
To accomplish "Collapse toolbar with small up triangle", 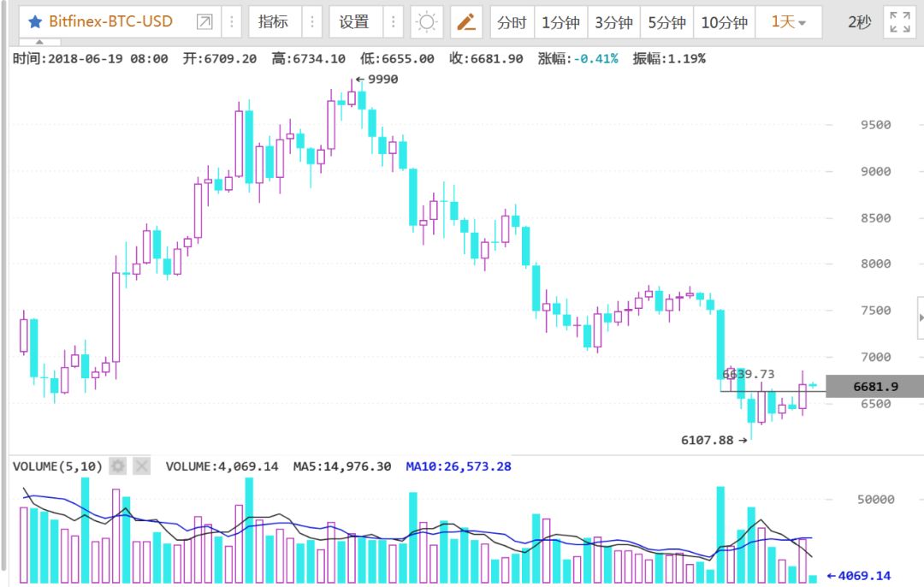I will [x=39, y=43].
